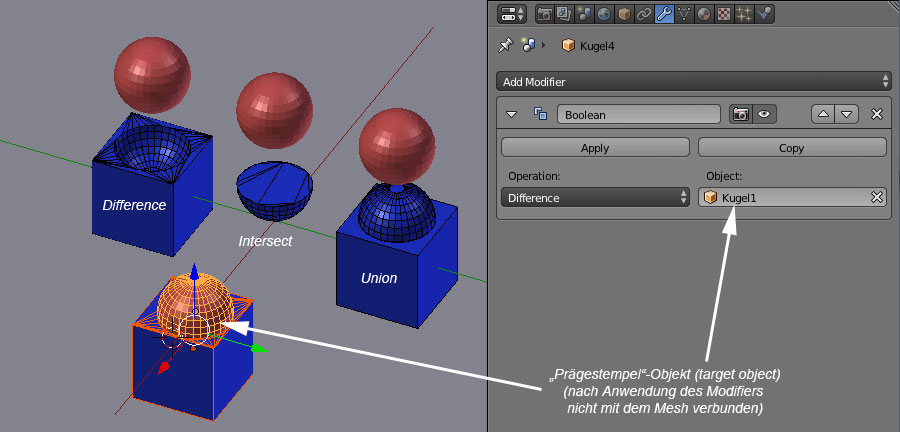Toggle Boolean modifier render camera visibility
This screenshot has height=432, width=900.
click(x=741, y=115)
